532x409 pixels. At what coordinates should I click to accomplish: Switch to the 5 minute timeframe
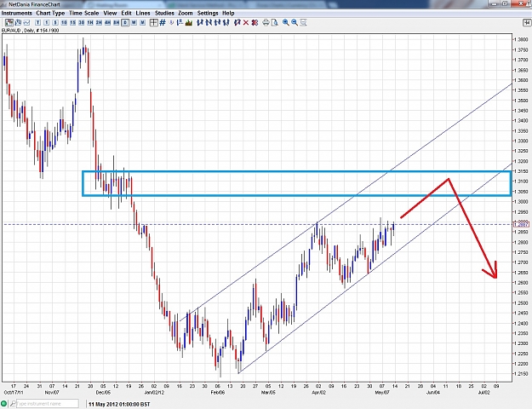[55, 22]
